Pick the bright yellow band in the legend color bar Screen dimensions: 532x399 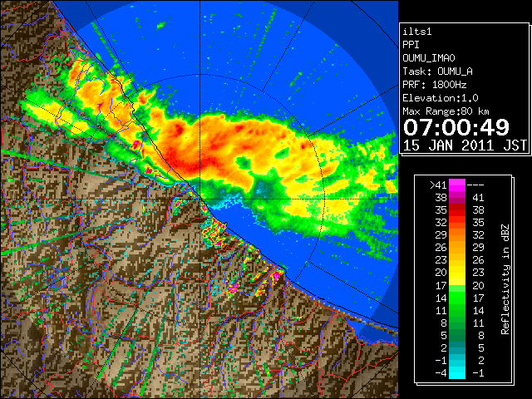pyautogui.click(x=457, y=273)
